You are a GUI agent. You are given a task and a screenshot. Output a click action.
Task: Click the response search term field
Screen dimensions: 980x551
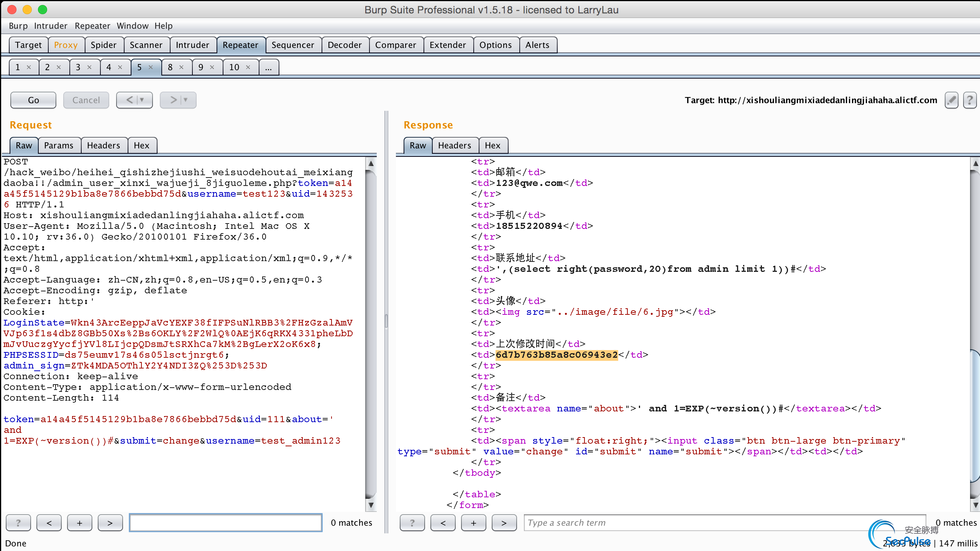tap(724, 523)
